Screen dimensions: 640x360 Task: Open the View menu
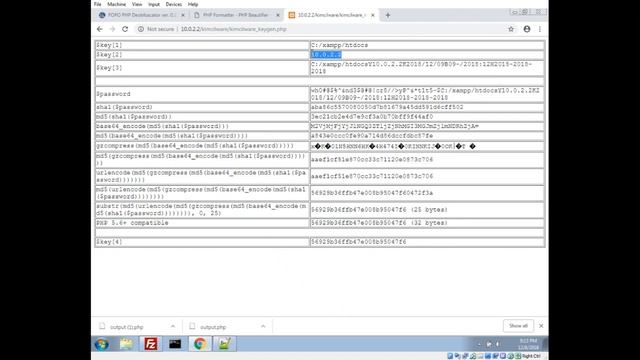coord(137,4)
